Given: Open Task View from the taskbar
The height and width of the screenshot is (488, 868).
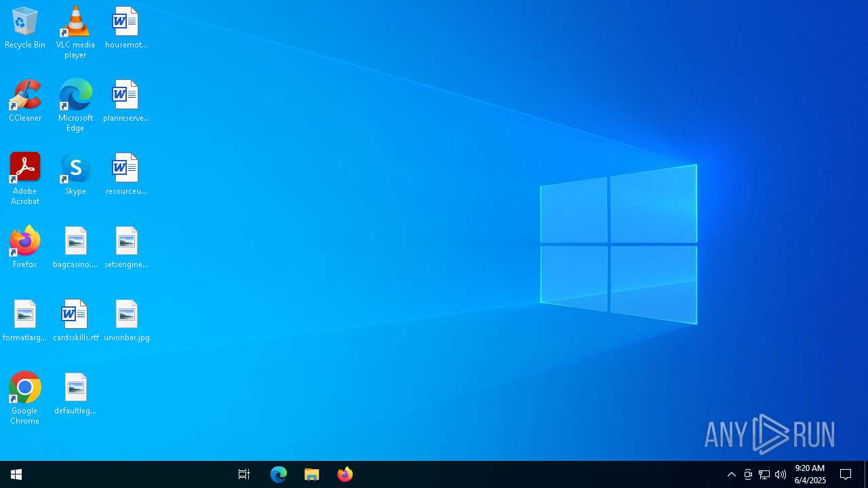Looking at the screenshot, I should point(244,474).
